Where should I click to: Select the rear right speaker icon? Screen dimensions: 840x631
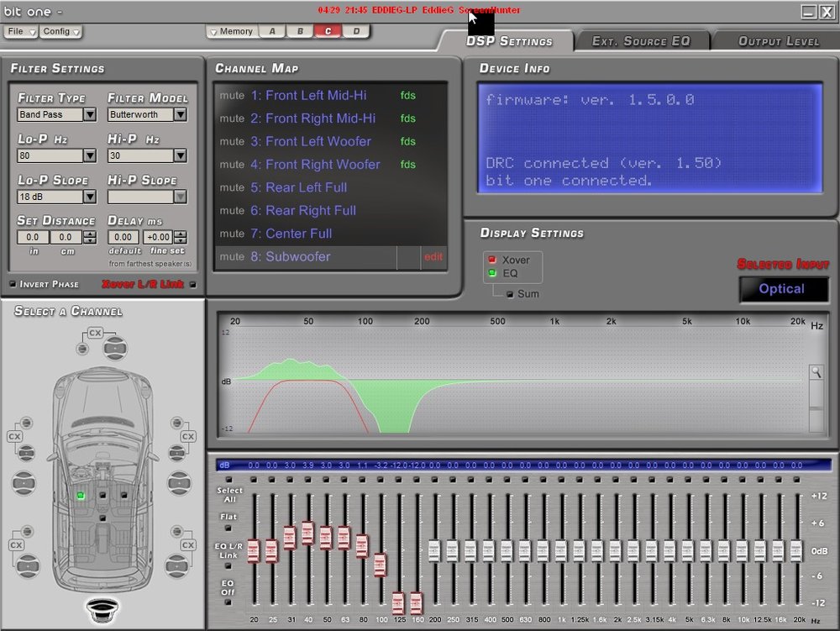[x=176, y=565]
